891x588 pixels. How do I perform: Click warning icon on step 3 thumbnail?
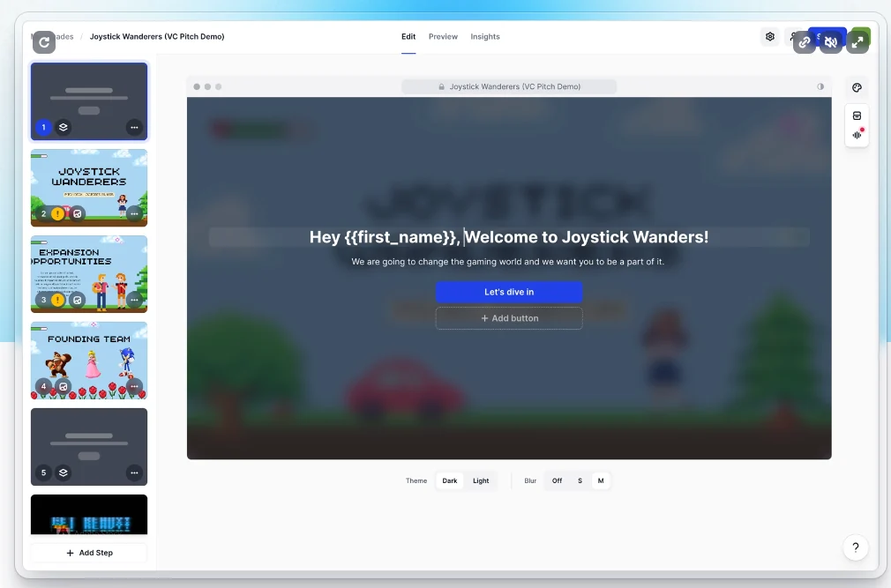tap(58, 300)
